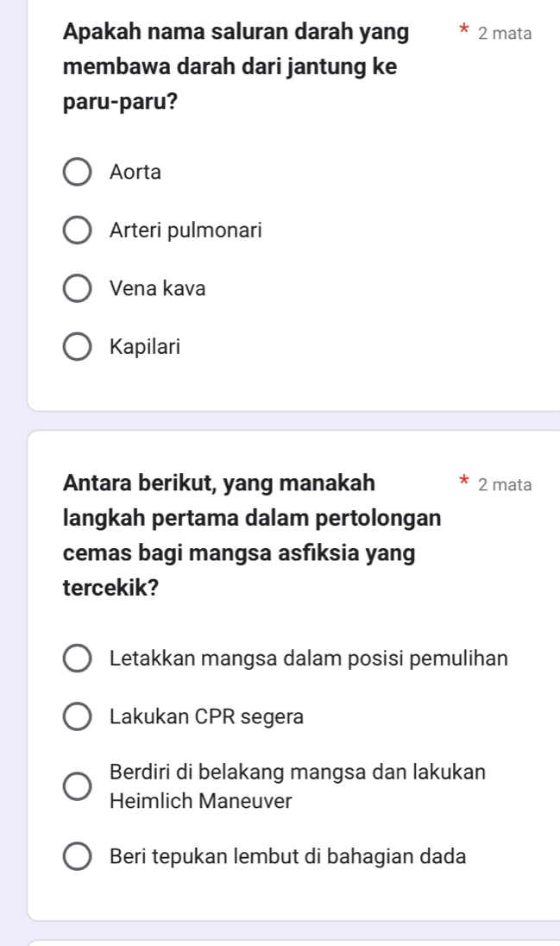Click the required asterisk on second question
560x946 pixels.
pos(464,482)
